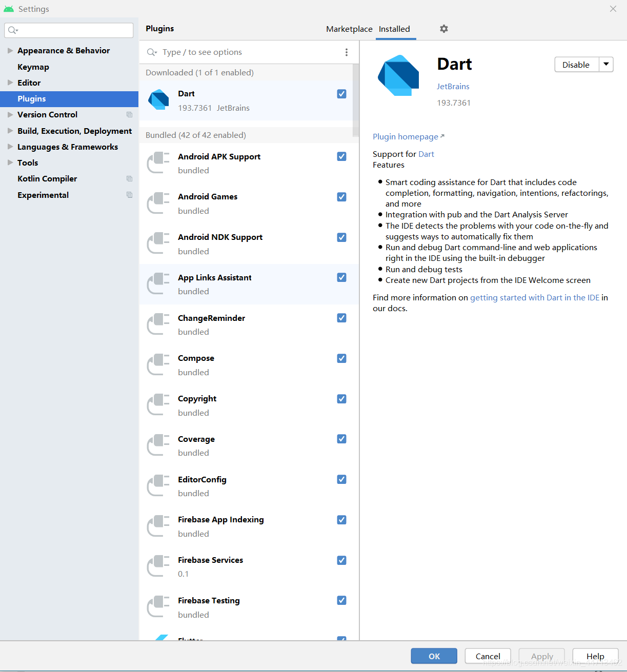Click the ChangeReminder plugin icon
The image size is (627, 672).
click(x=158, y=324)
